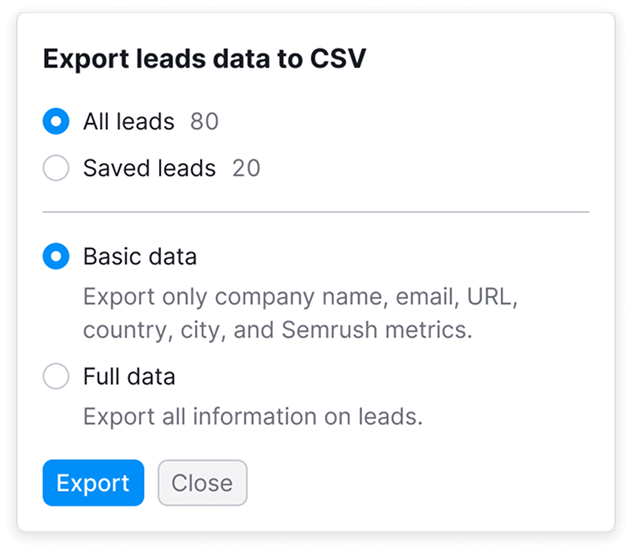Click the 'Full data' label text
This screenshot has height=552, width=632.
[129, 377]
